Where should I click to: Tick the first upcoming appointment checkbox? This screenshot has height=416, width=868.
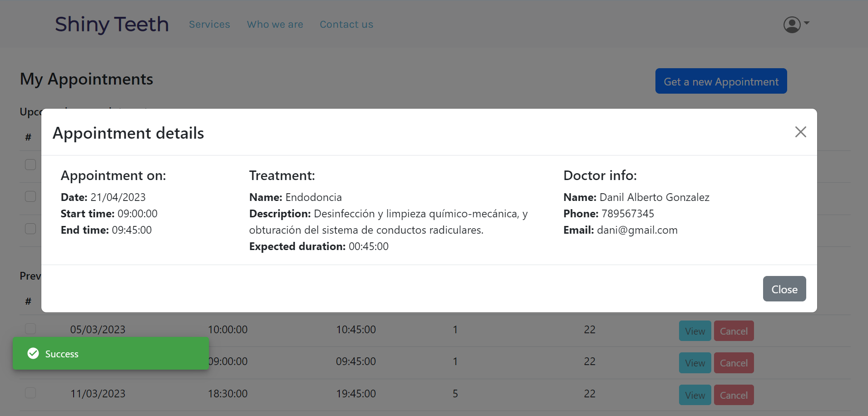pyautogui.click(x=30, y=165)
